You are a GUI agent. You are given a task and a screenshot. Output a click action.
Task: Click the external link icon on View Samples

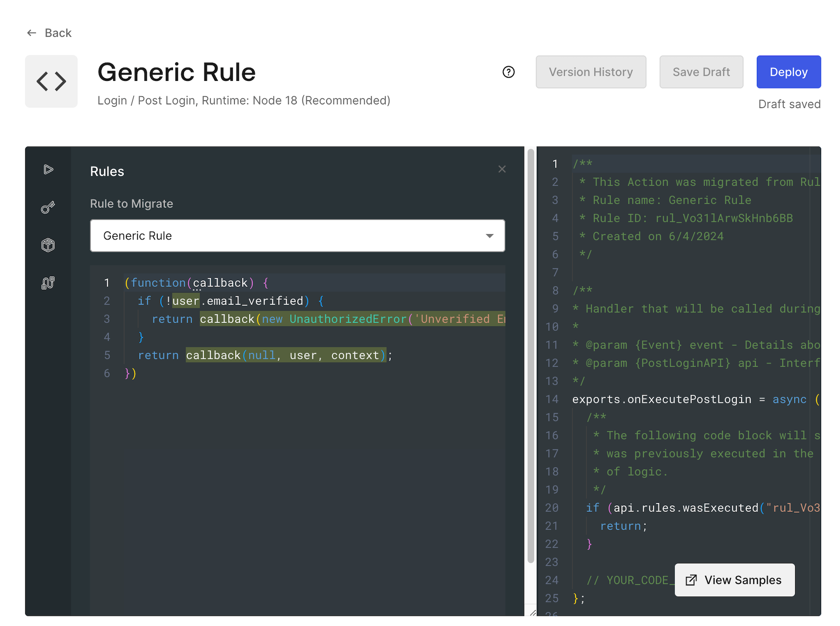coord(691,580)
